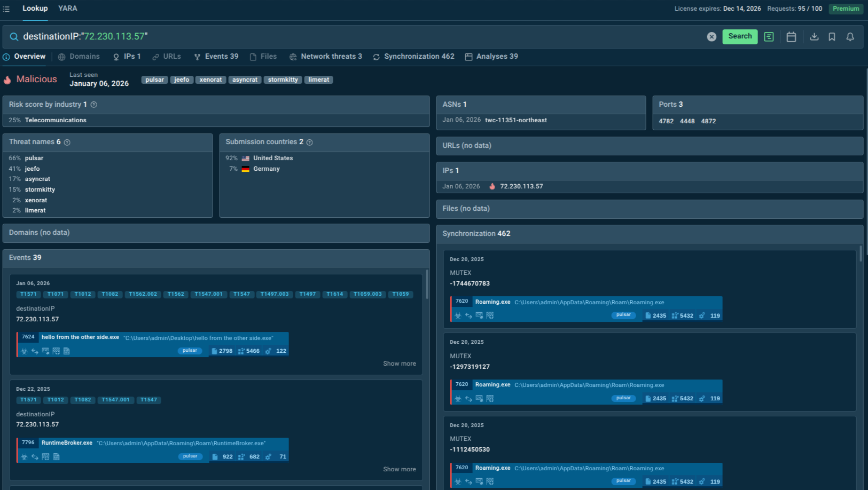Switch to the Synchronization 462 section tab

click(419, 56)
